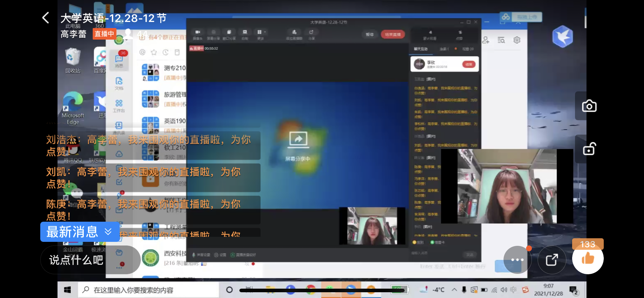644x298 pixels.
Task: Tap the back arrow beside the stream title
Action: point(46,18)
